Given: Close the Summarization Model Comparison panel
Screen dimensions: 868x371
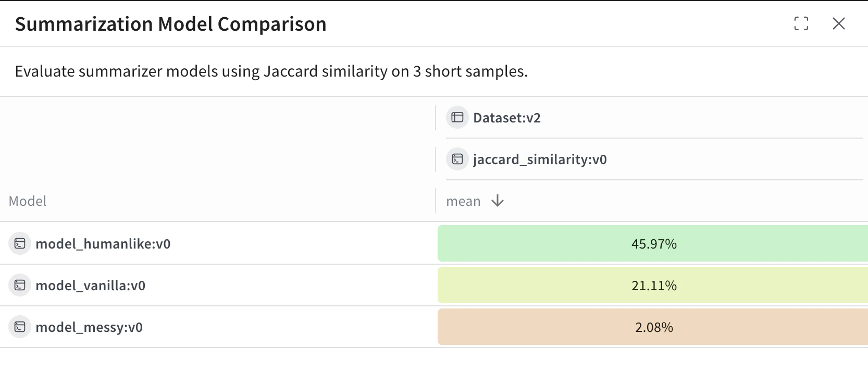Looking at the screenshot, I should coord(838,23).
